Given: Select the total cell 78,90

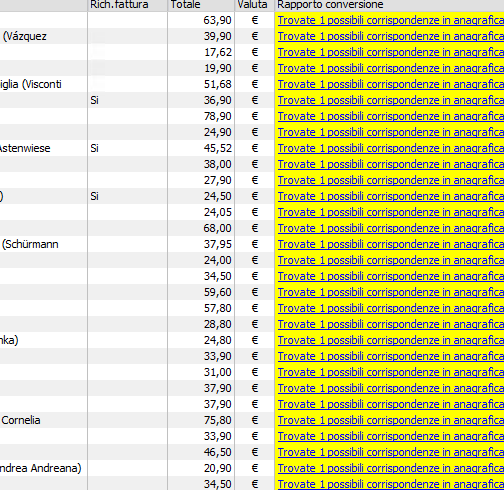Looking at the screenshot, I should (201, 116).
